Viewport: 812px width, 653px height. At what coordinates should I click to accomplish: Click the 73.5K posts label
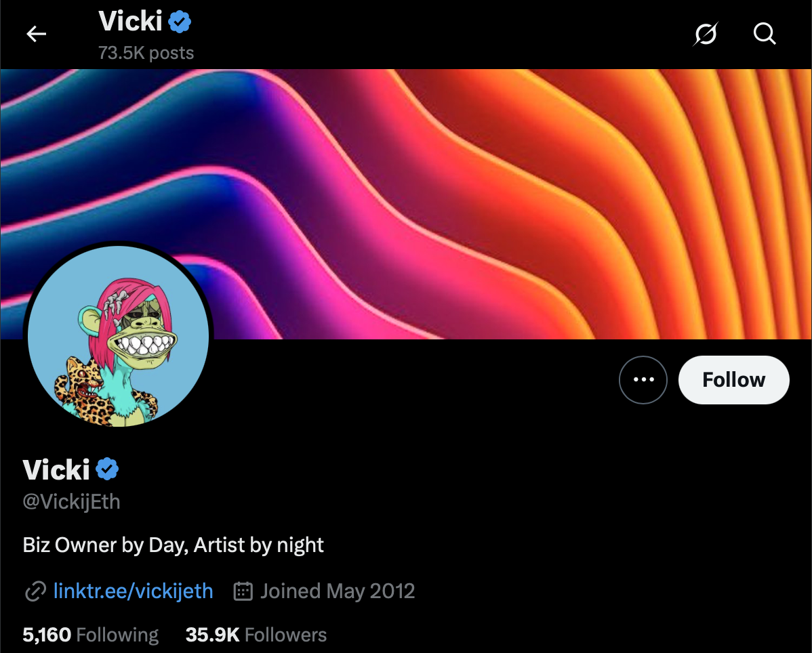pos(146,52)
